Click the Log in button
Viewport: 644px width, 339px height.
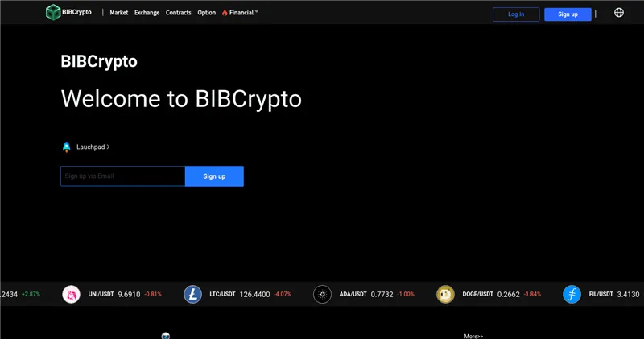click(516, 14)
